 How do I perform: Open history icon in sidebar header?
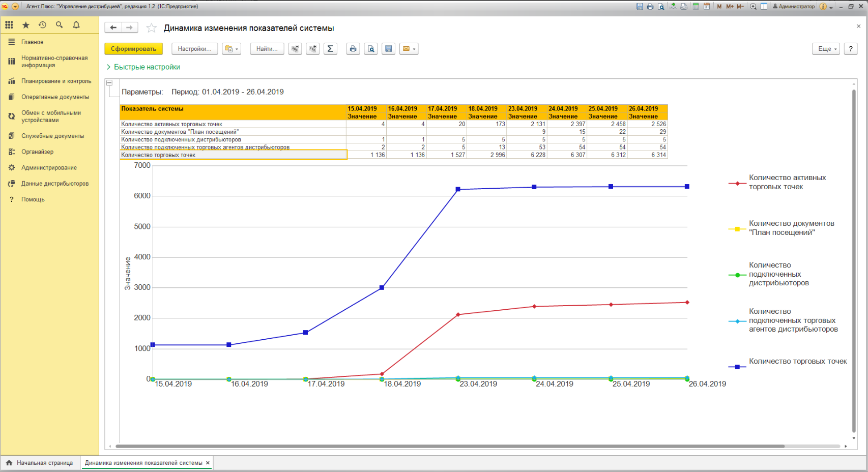43,25
